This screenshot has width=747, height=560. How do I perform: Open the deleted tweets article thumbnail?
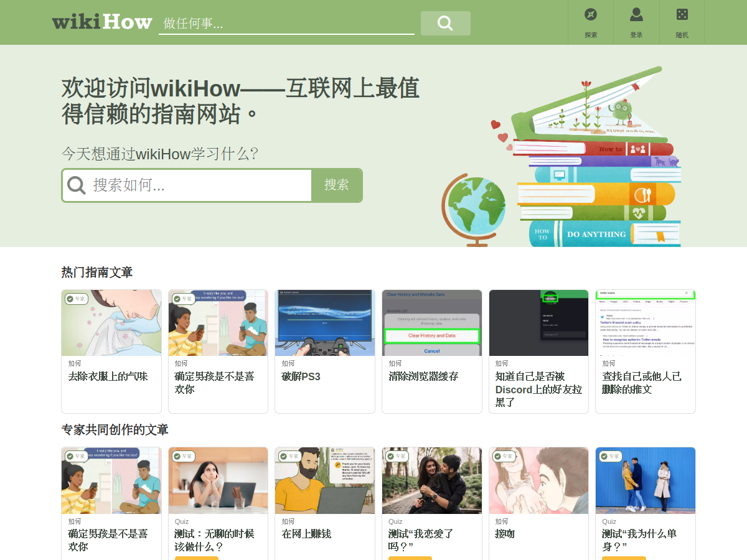coord(646,322)
